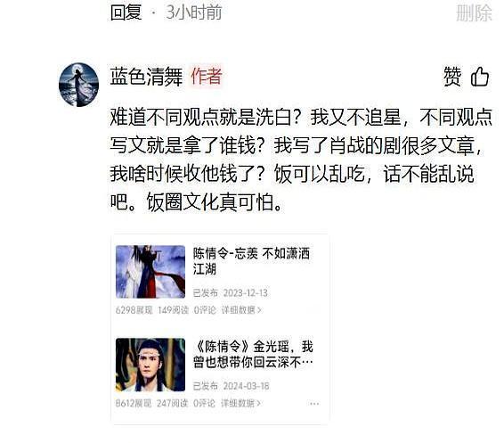This screenshot has width=504, height=443.
Task: Open 蓝色清舞 username link
Action: [x=146, y=77]
